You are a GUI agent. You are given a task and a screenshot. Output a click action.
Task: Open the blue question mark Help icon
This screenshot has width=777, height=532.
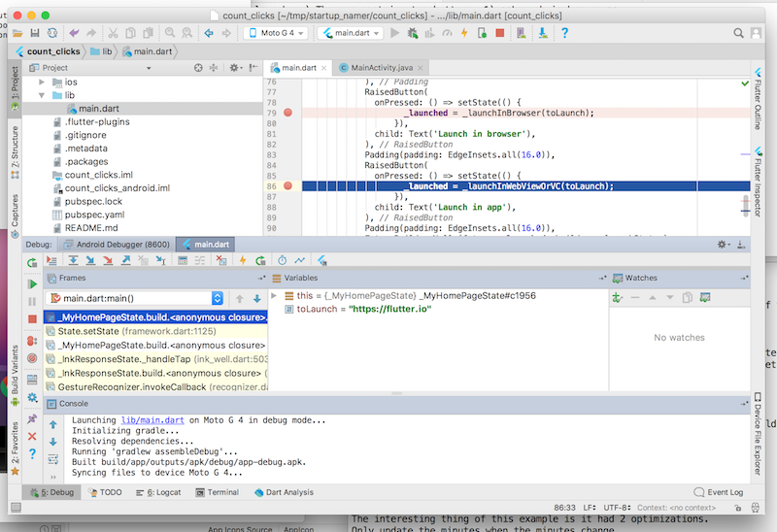[x=564, y=33]
